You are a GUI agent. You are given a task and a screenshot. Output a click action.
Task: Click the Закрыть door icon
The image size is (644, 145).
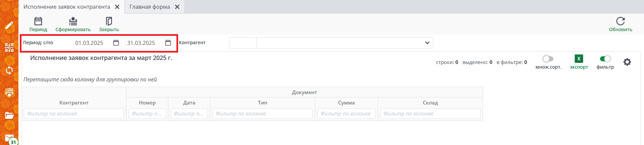click(109, 21)
